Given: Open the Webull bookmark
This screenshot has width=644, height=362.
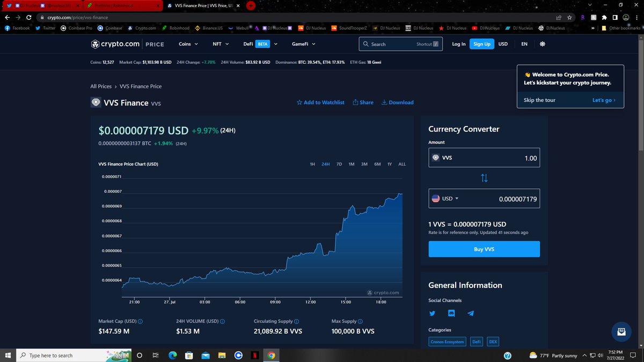Looking at the screenshot, I should (x=239, y=28).
